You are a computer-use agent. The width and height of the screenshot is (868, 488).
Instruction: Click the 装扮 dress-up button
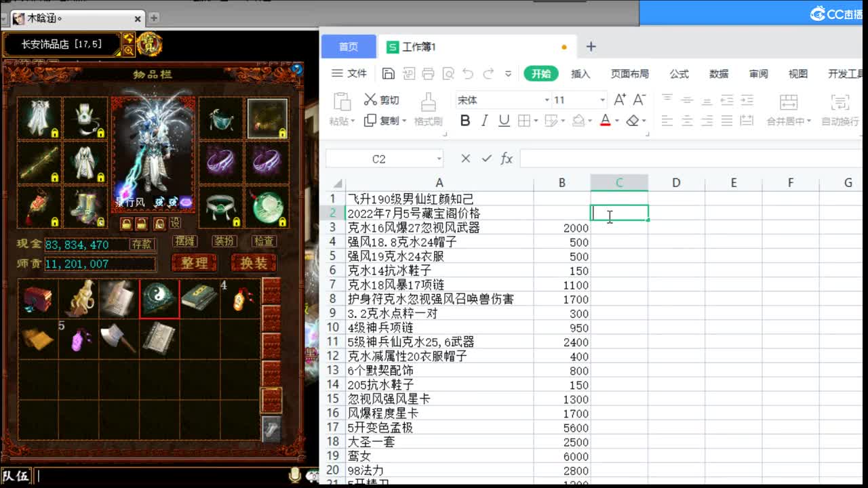coord(224,241)
